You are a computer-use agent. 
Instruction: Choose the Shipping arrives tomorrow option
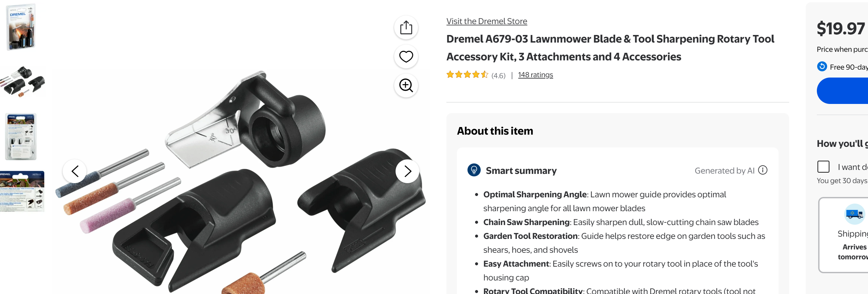(843, 235)
